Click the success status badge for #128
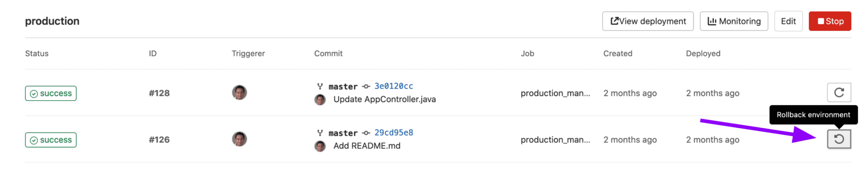The height and width of the screenshot is (169, 868). coord(51,93)
